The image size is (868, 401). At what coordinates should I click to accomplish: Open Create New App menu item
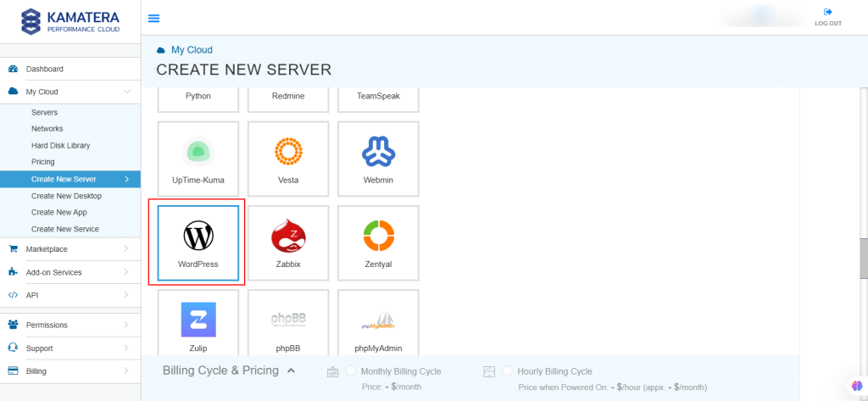[x=58, y=212]
